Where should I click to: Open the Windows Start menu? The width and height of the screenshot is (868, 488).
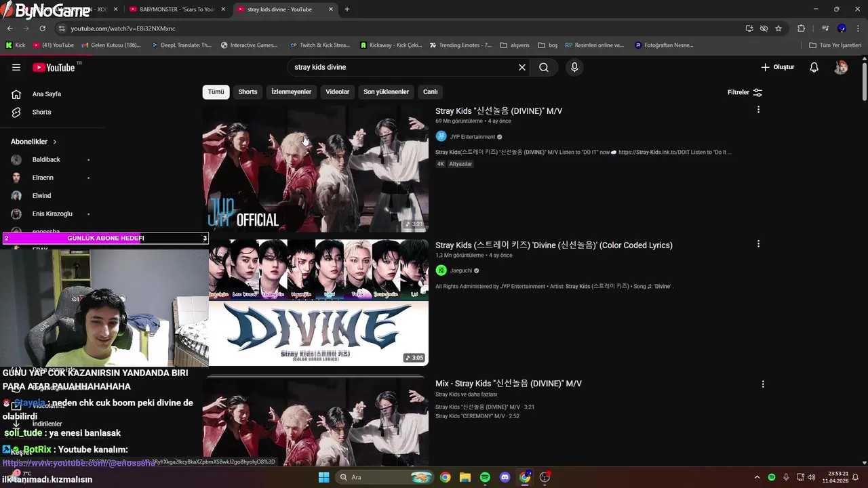click(324, 477)
